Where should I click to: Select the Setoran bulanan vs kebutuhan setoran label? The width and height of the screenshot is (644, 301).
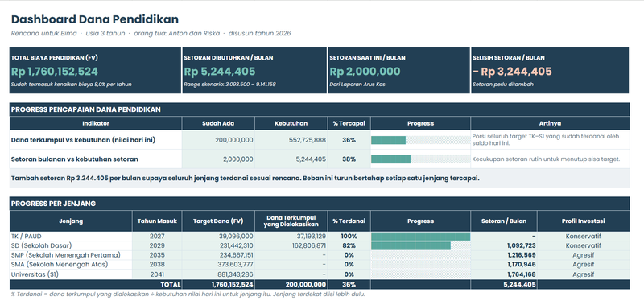[74, 159]
